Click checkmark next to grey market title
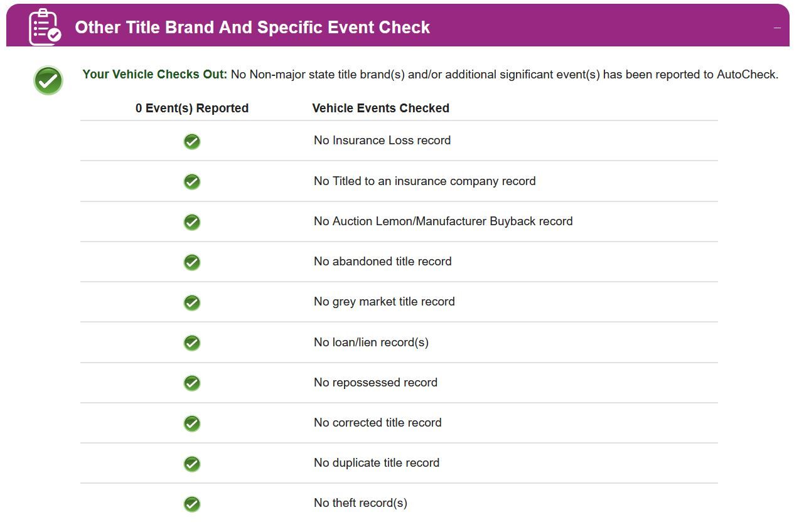799x532 pixels. click(192, 302)
